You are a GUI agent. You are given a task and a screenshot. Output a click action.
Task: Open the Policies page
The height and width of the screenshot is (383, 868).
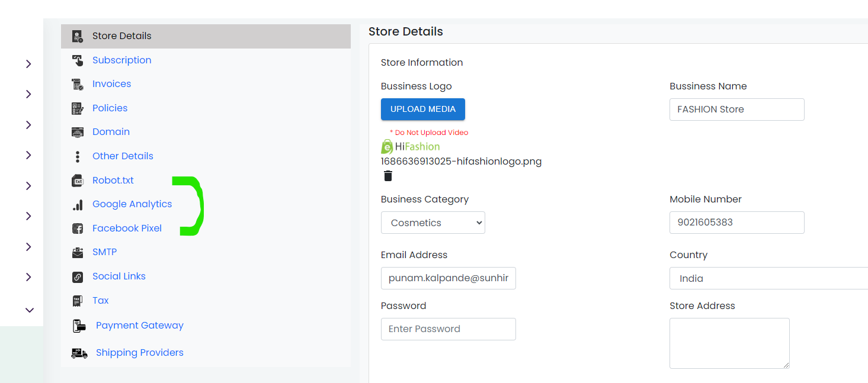point(110,108)
